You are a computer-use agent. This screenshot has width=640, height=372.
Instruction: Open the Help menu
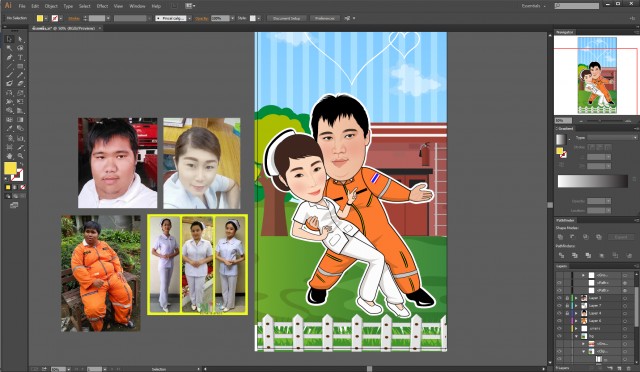click(x=156, y=6)
